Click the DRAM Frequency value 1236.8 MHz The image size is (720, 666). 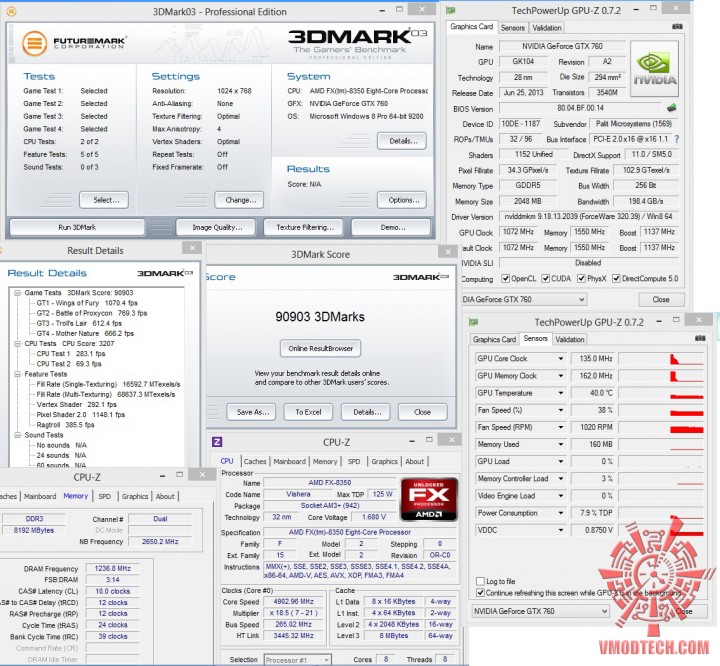point(112,568)
